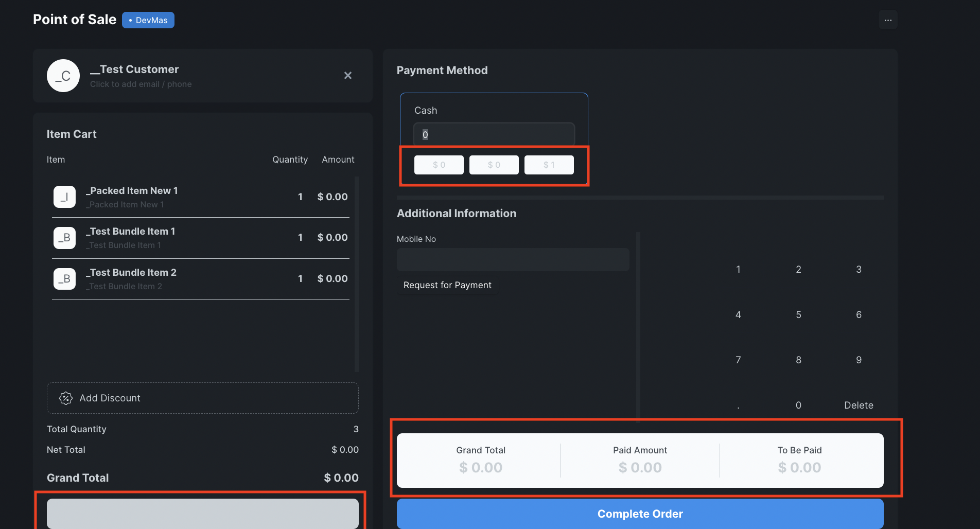Viewport: 980px width, 529px height.
Task: Click the discount badge icon beside Add Discount
Action: point(66,398)
